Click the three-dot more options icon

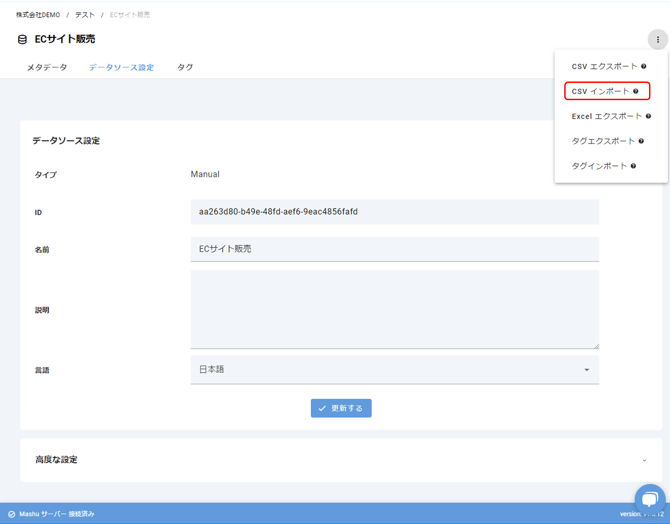657,40
